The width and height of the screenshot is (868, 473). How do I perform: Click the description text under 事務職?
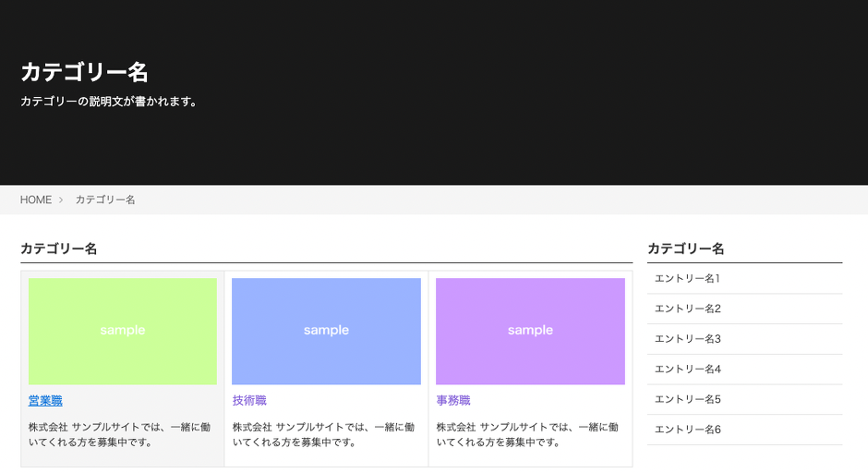pos(528,435)
